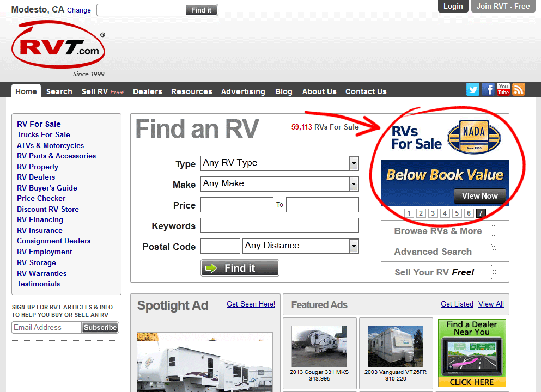The width and height of the screenshot is (541, 392).
Task: Select banner slide 3
Action: click(x=433, y=213)
